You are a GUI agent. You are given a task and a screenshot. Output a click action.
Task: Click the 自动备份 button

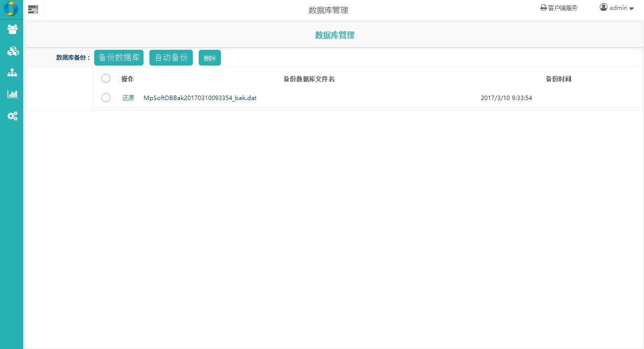point(171,58)
